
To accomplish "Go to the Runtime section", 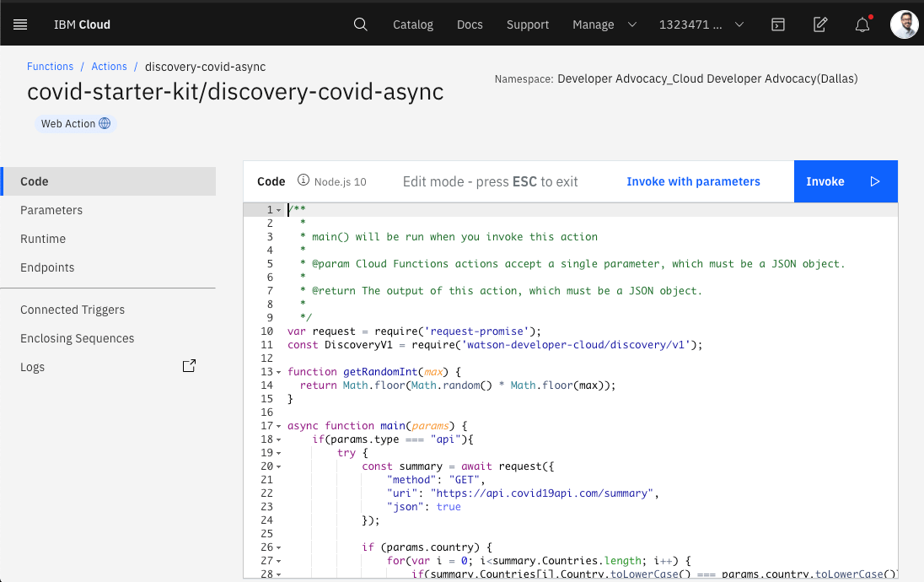I will (43, 239).
